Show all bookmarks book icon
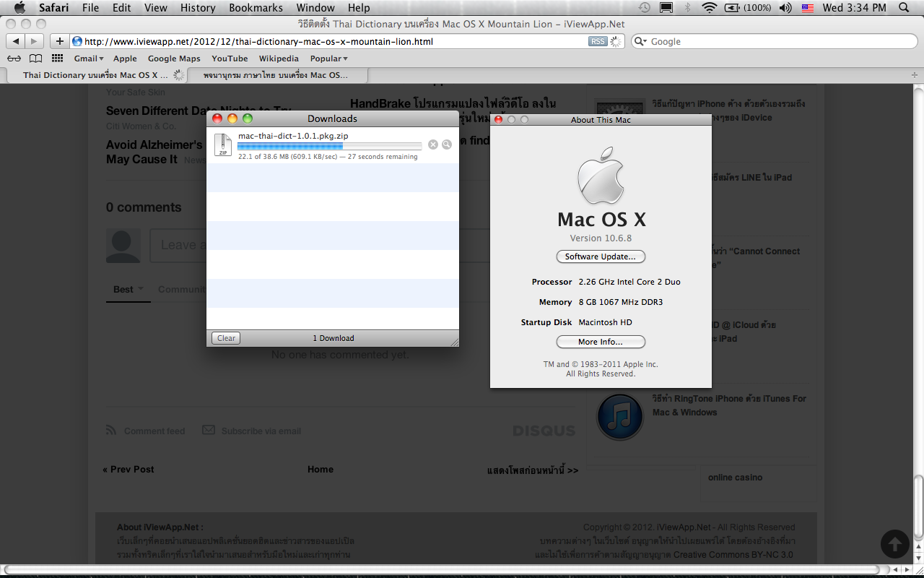This screenshot has height=578, width=924. tap(35, 59)
